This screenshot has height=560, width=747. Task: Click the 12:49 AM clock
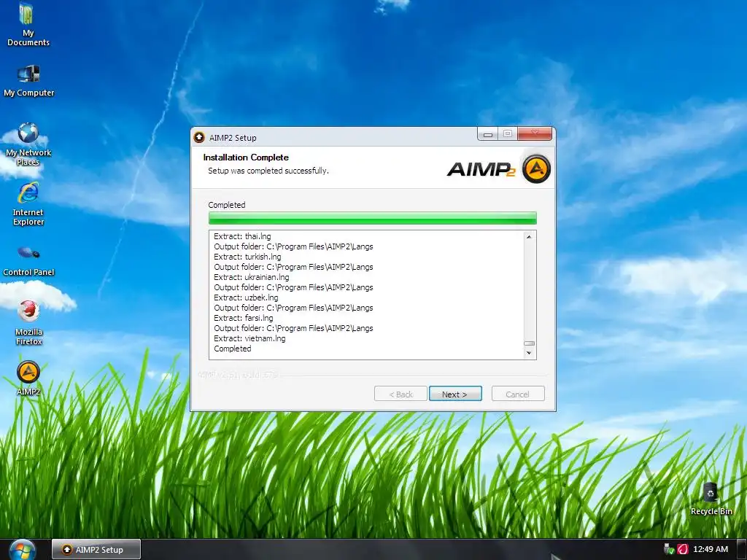coord(711,549)
